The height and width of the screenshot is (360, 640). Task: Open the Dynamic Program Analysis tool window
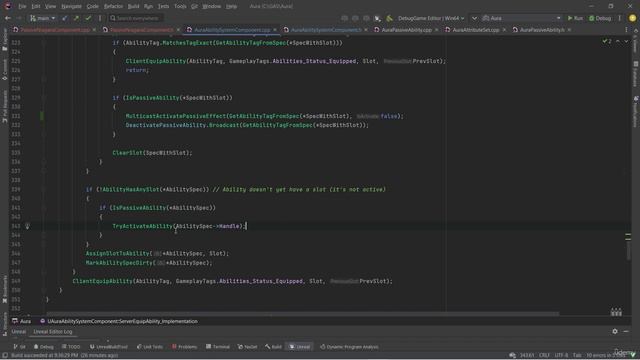pos(349,347)
